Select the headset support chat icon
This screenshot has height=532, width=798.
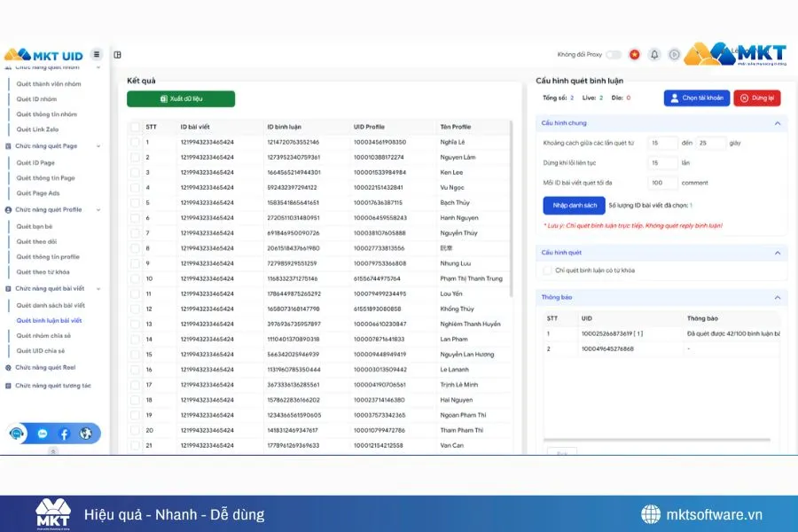17,434
